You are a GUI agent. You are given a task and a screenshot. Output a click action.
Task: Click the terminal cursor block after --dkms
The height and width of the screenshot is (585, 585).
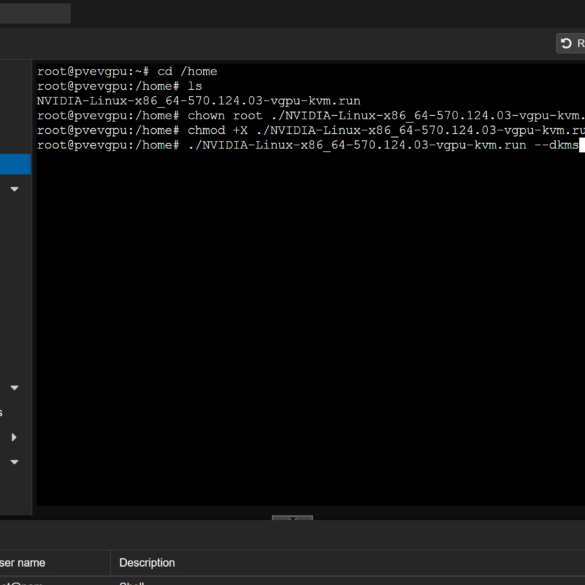pyautogui.click(x=582, y=145)
